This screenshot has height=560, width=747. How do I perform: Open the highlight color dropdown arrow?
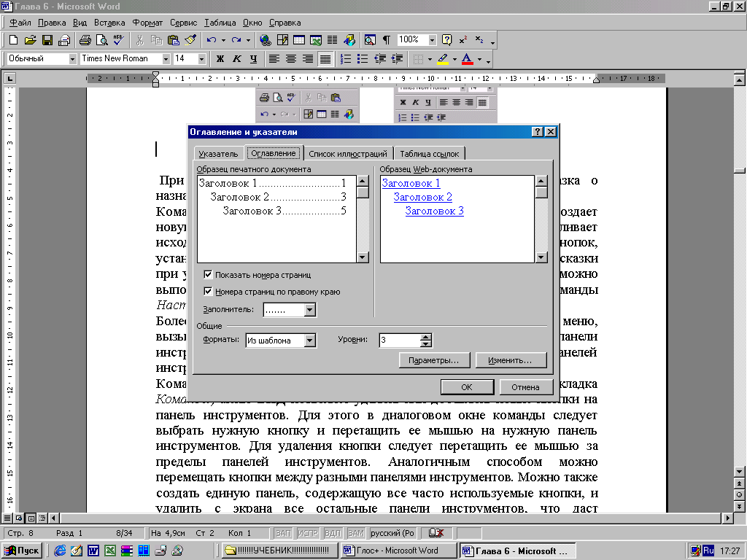tap(454, 59)
